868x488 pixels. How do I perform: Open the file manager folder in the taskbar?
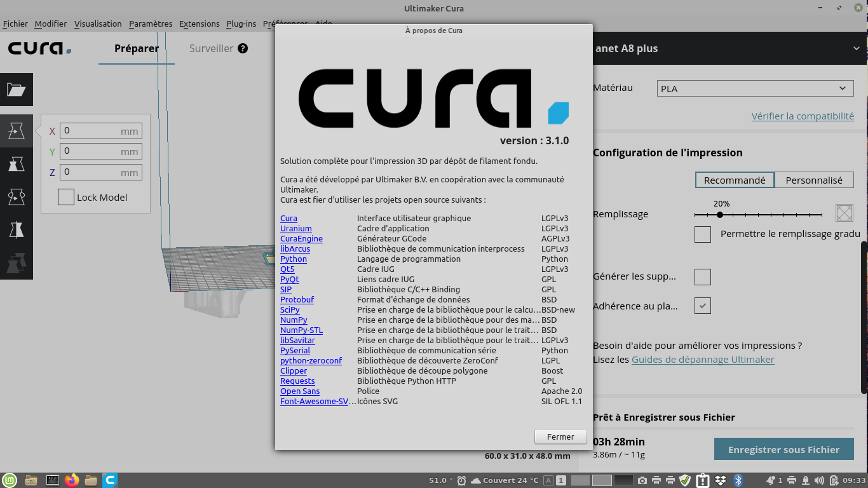(91, 480)
